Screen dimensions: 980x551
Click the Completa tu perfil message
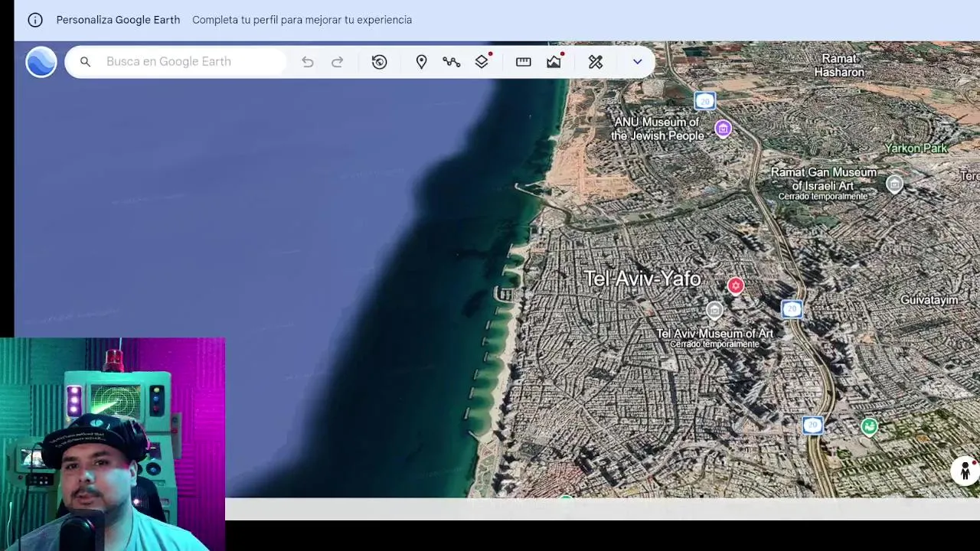[x=302, y=20]
